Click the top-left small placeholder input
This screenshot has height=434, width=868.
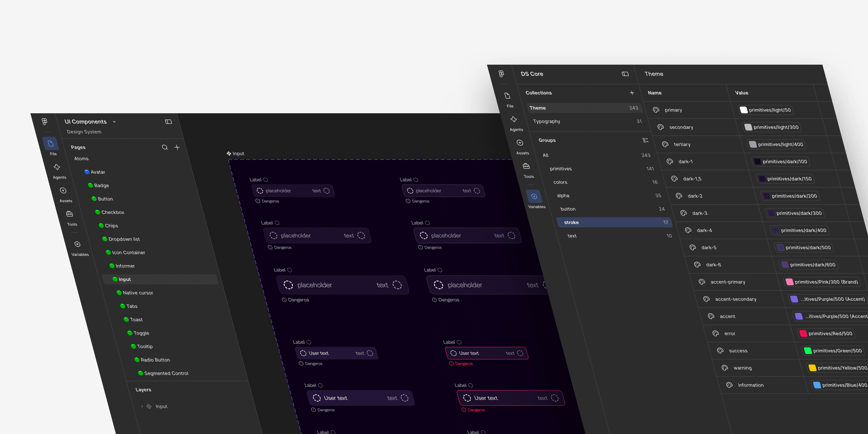tap(293, 191)
